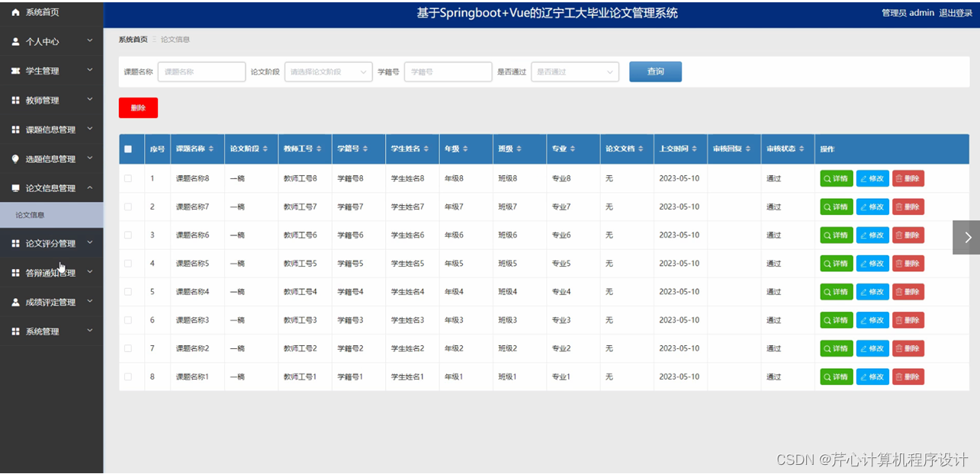980x474 pixels.
Task: Select 论文信息 submenu item
Action: click(51, 215)
